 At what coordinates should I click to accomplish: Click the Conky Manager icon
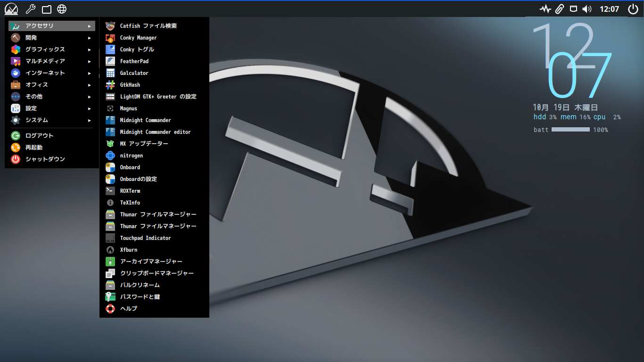point(110,38)
